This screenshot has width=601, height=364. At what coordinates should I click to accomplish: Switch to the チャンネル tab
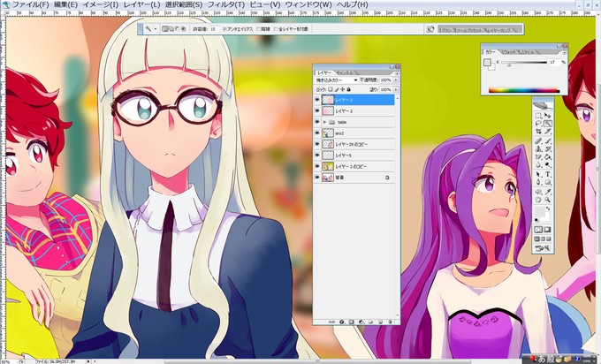point(346,72)
